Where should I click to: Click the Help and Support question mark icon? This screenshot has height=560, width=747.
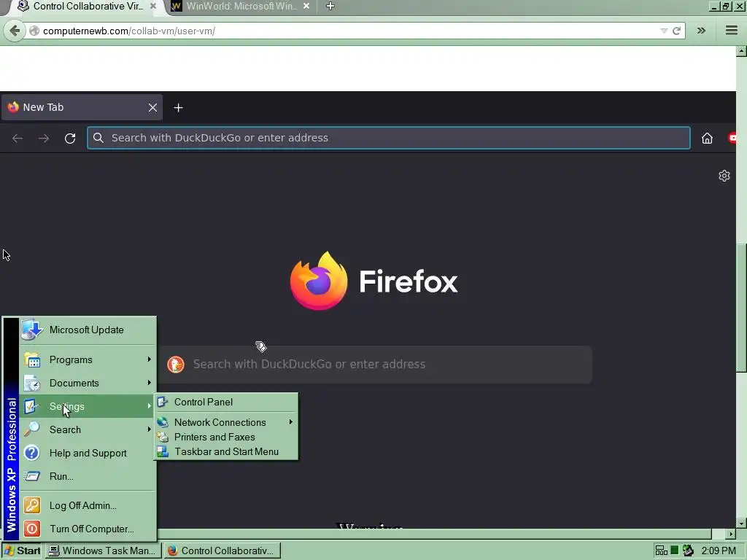coord(32,453)
